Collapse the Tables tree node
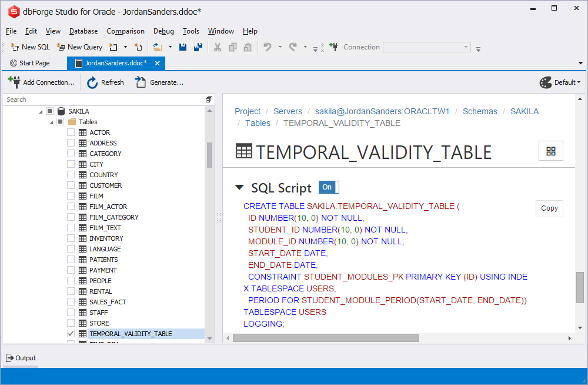The width and height of the screenshot is (588, 385). (x=51, y=122)
